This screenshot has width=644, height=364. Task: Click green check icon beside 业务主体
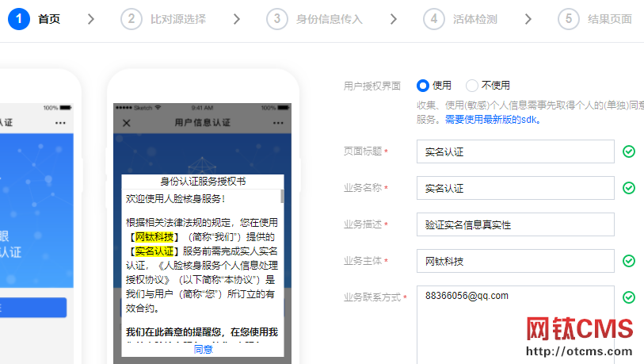629,261
